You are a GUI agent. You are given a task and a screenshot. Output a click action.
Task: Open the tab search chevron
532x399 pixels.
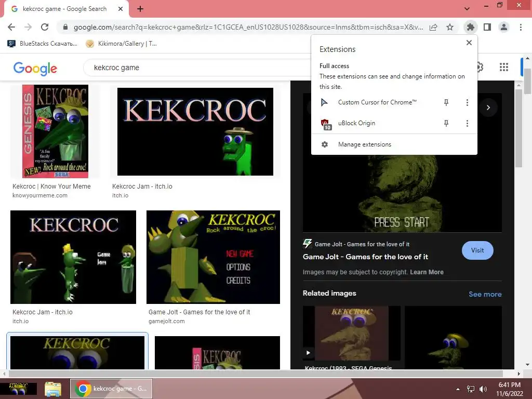tap(467, 8)
